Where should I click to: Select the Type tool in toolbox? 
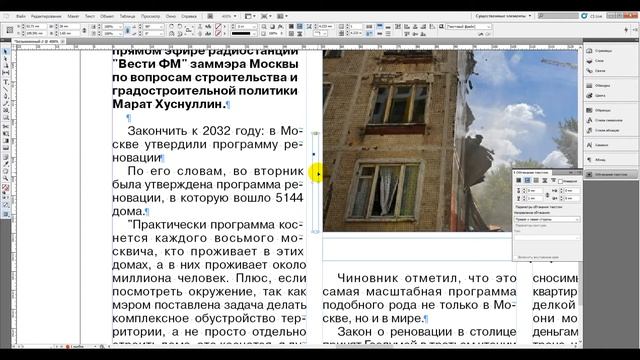click(x=5, y=82)
